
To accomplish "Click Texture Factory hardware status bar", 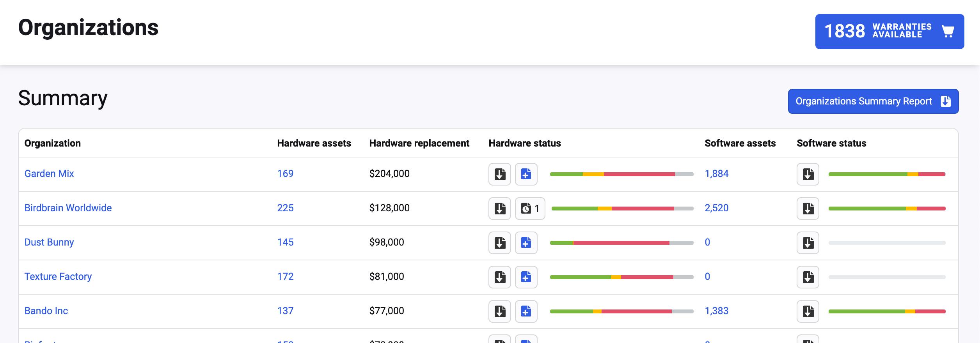I will pyautogui.click(x=622, y=277).
